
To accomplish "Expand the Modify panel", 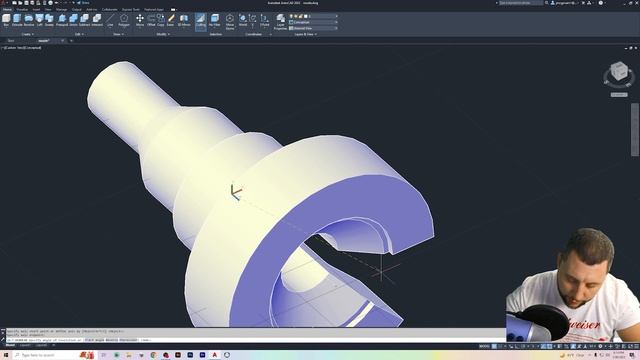I will pyautogui.click(x=163, y=34).
